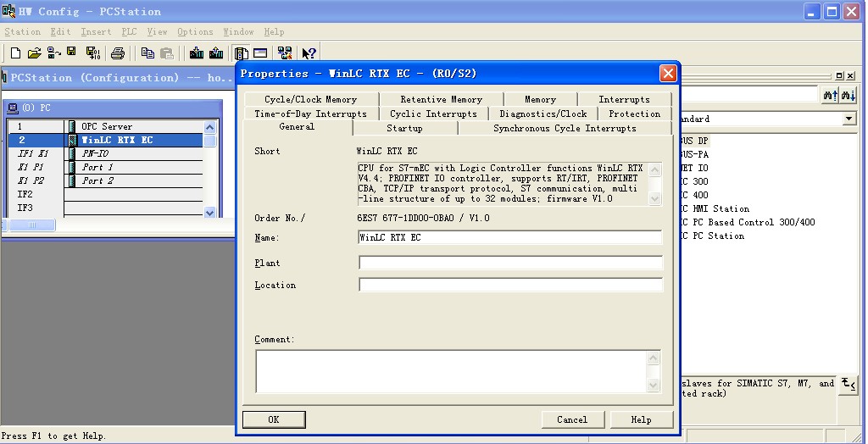This screenshot has width=868, height=444.
Task: Open the Station menu
Action: point(23,32)
